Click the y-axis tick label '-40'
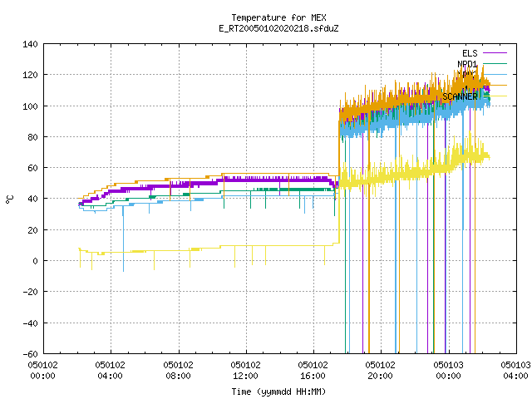The height and width of the screenshot is (399, 532). pos(30,323)
